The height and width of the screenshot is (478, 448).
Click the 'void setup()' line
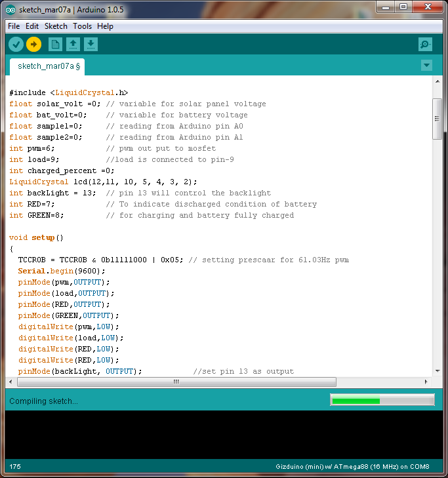pyautogui.click(x=36, y=238)
